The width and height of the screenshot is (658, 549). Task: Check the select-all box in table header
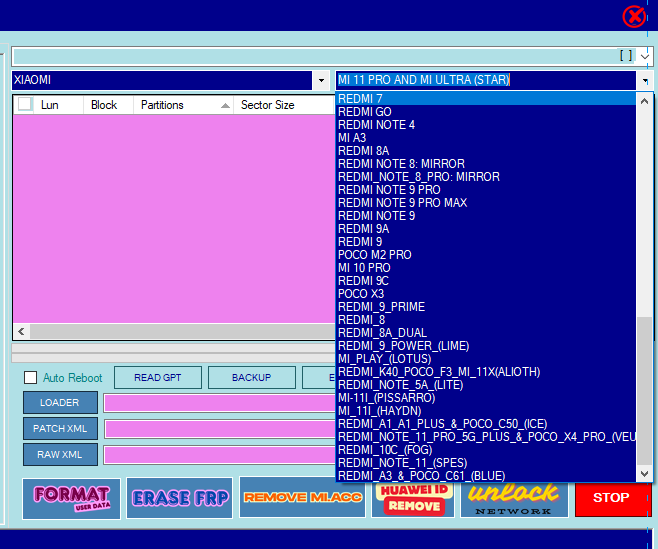tap(25, 104)
